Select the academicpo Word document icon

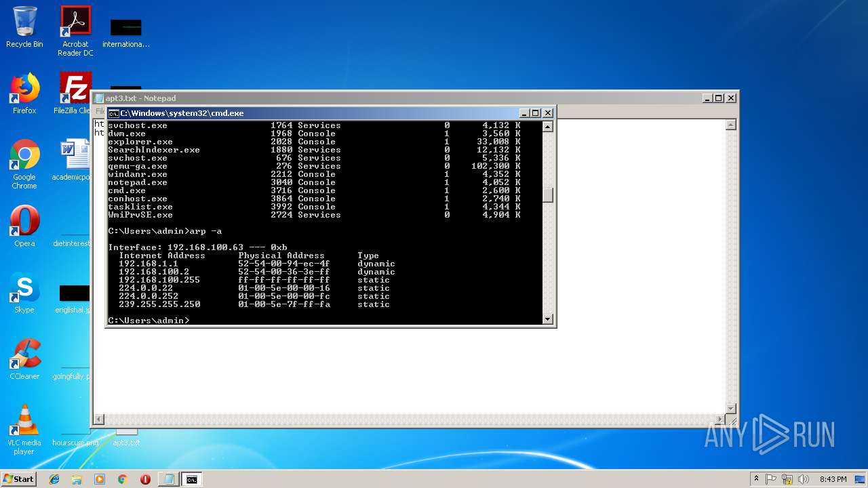click(x=73, y=160)
